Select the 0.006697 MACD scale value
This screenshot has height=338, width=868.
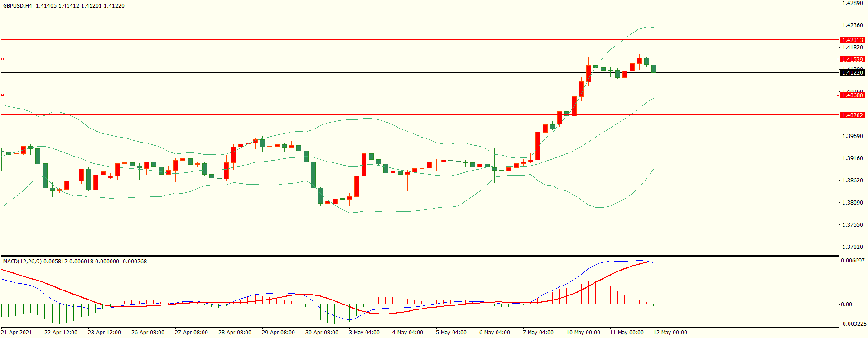point(853,261)
